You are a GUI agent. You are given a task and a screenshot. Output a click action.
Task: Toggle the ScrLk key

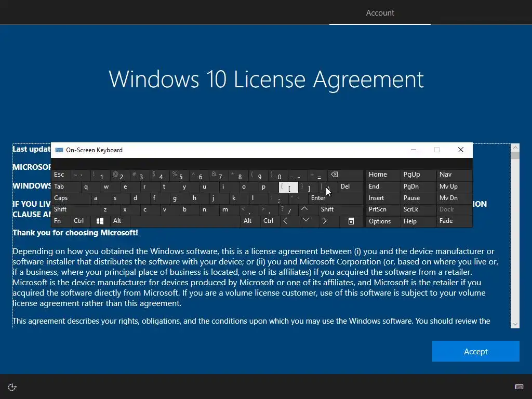(x=418, y=209)
